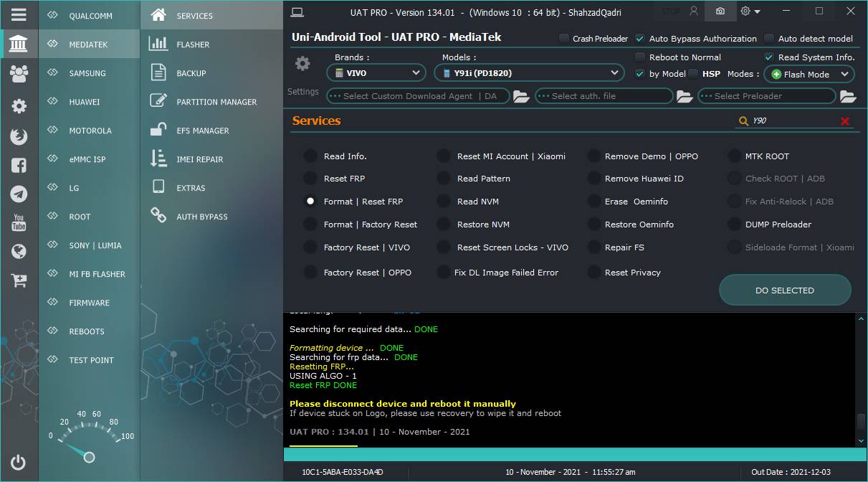868x482 pixels.
Task: Click the Settings gear next to Brands
Action: (x=302, y=64)
